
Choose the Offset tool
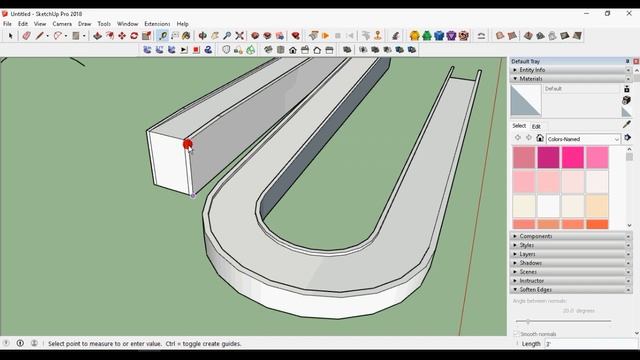[109, 36]
